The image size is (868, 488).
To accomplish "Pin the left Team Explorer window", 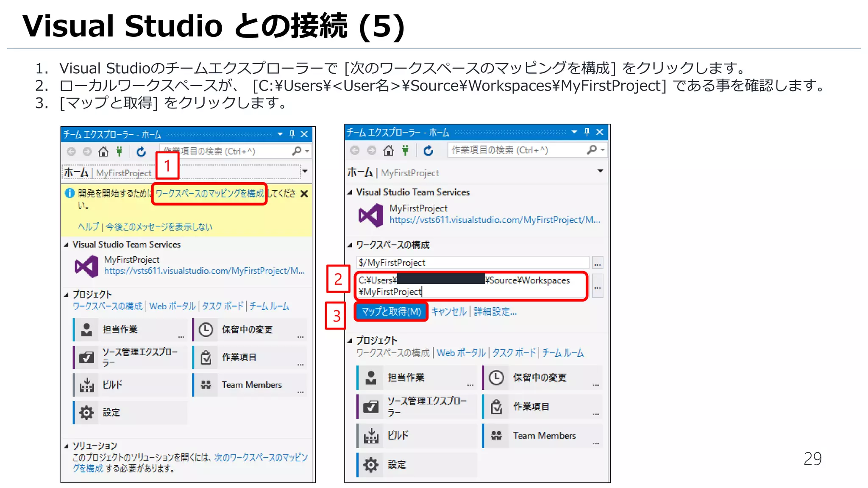I will click(292, 134).
